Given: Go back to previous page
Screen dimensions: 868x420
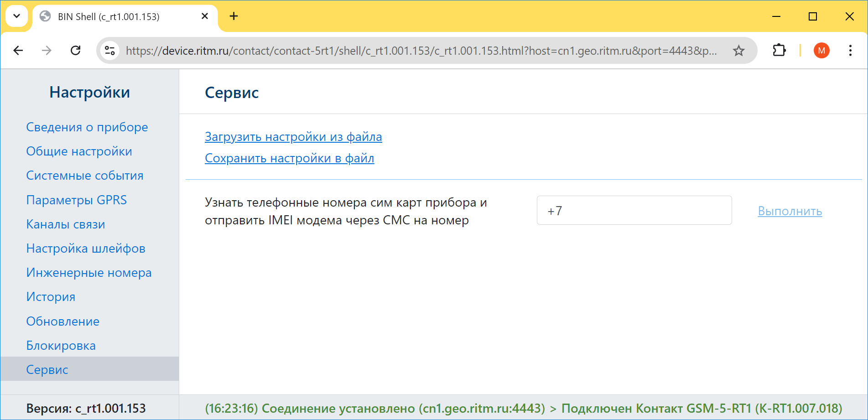Looking at the screenshot, I should point(18,51).
